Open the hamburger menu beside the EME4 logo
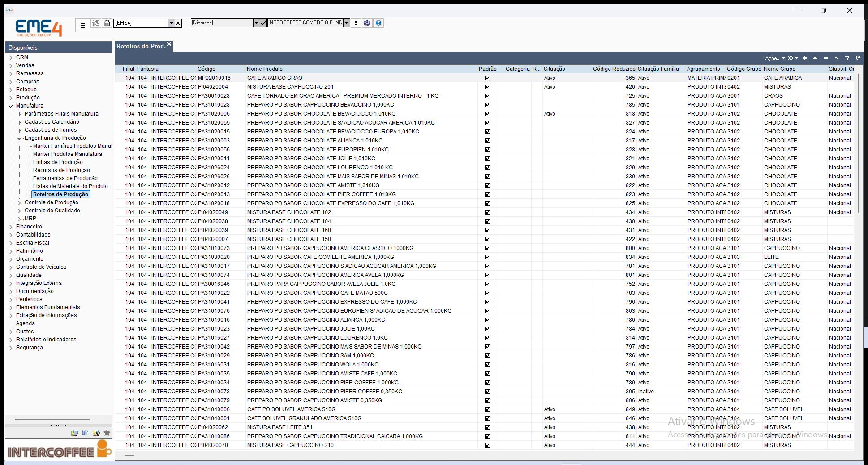The image size is (868, 465). pyautogui.click(x=82, y=26)
